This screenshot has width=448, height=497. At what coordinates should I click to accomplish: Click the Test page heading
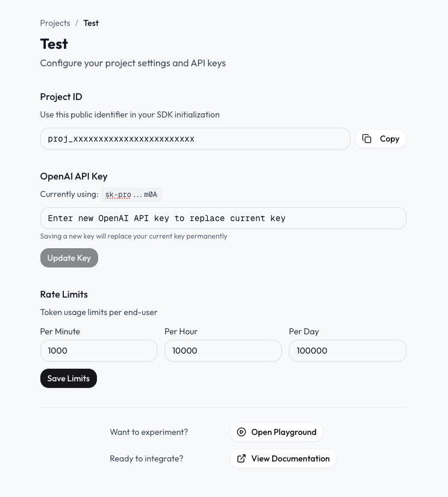[54, 44]
